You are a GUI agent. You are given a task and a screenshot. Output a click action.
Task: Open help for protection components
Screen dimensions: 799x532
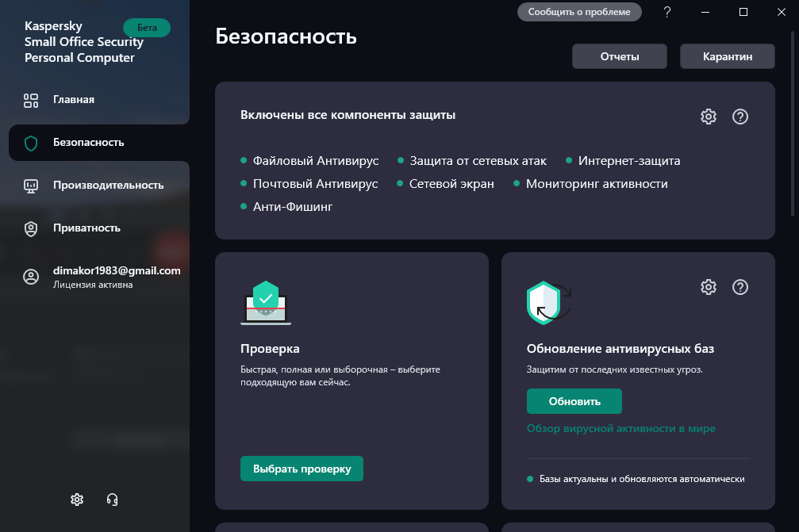(x=740, y=117)
